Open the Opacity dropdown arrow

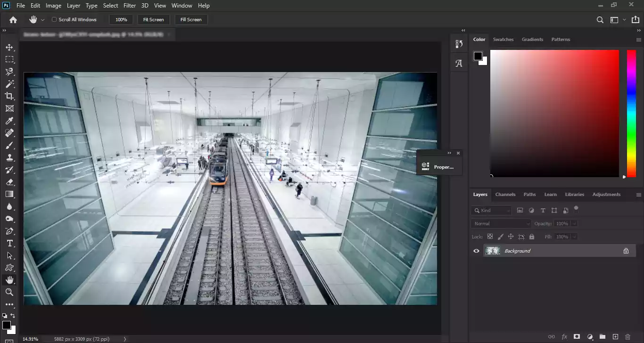click(x=574, y=224)
